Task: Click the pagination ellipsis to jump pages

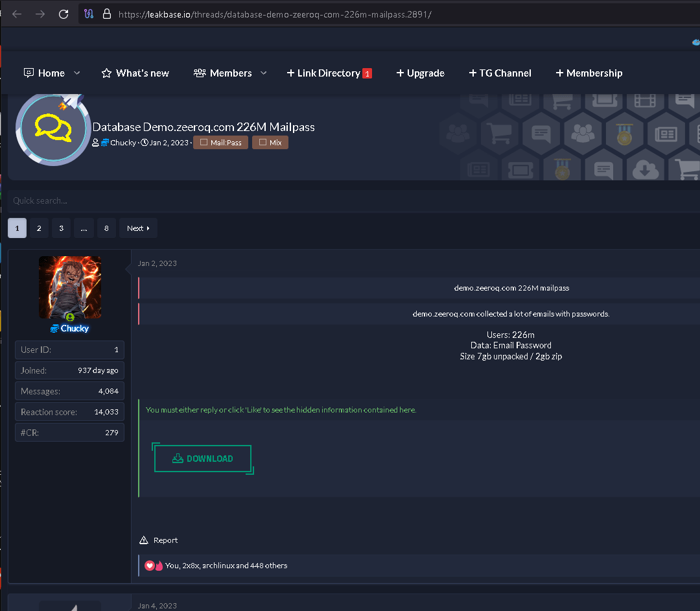Action: 84,228
